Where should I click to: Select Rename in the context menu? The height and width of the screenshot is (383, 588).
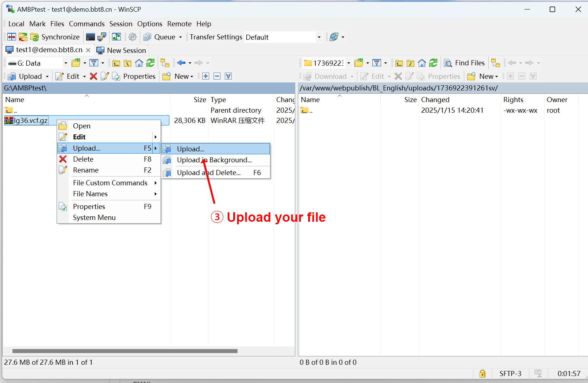pos(109,170)
